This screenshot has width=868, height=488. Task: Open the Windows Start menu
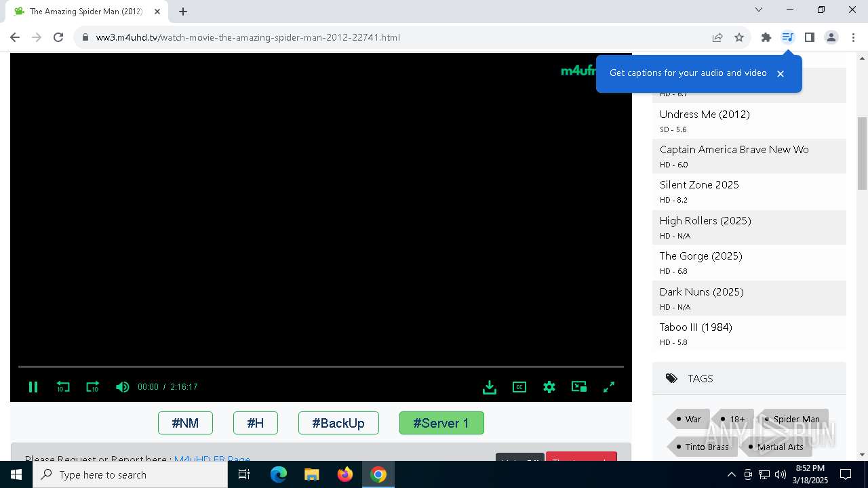(x=16, y=474)
